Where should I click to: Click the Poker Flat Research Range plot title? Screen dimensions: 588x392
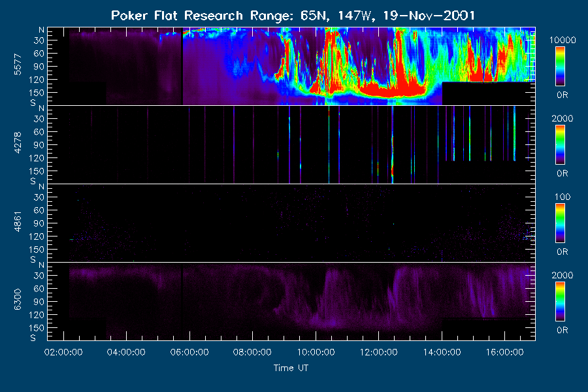[x=293, y=16]
